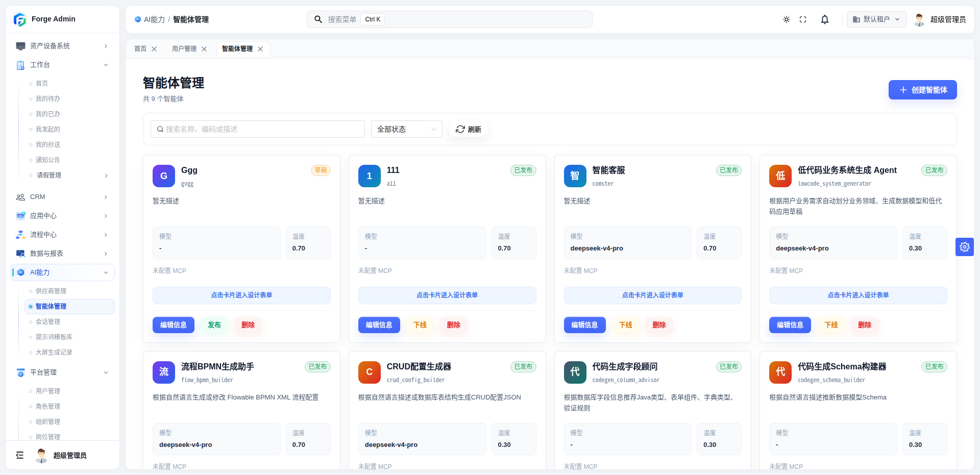The width and height of the screenshot is (980, 475).
Task: Expand the 请假管理 submenu
Action: (x=106, y=176)
